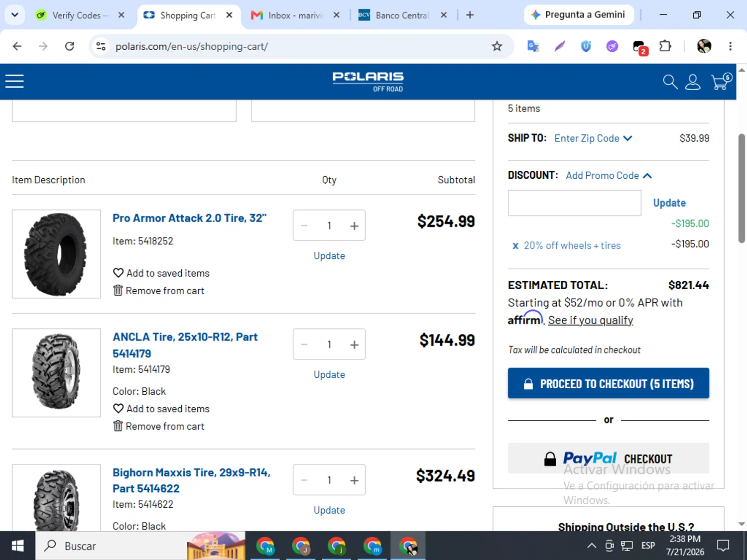Open the taskbar clock and date
The image size is (747, 560).
pyautogui.click(x=685, y=546)
